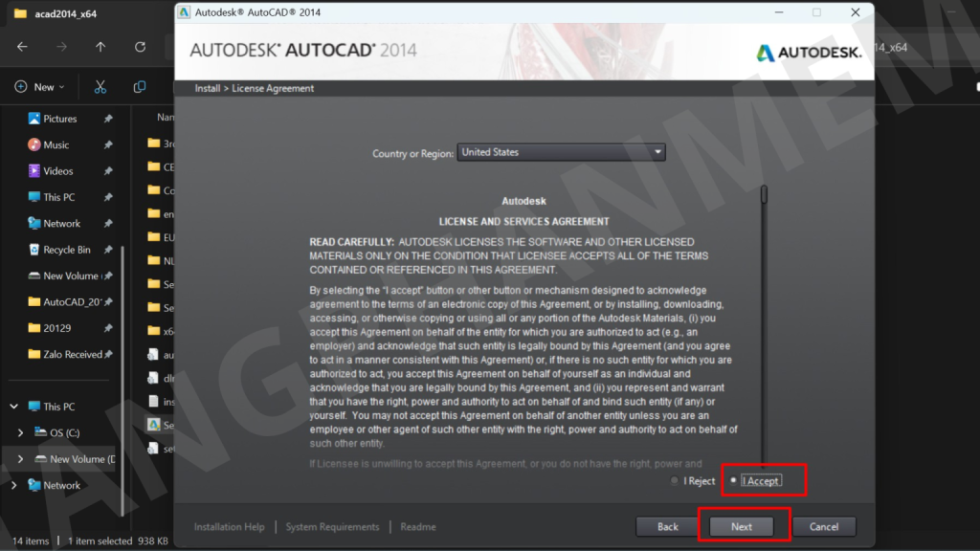
Task: Select the I Reject radio button
Action: [675, 481]
